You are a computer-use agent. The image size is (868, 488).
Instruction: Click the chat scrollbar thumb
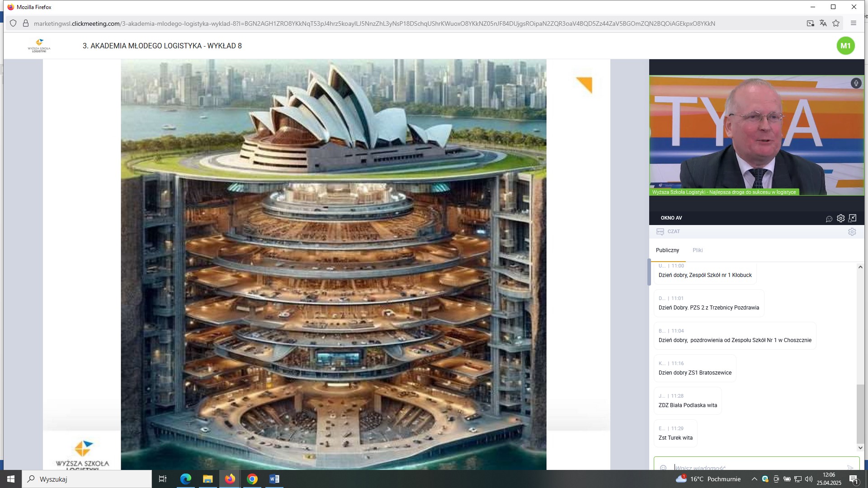coord(860,413)
